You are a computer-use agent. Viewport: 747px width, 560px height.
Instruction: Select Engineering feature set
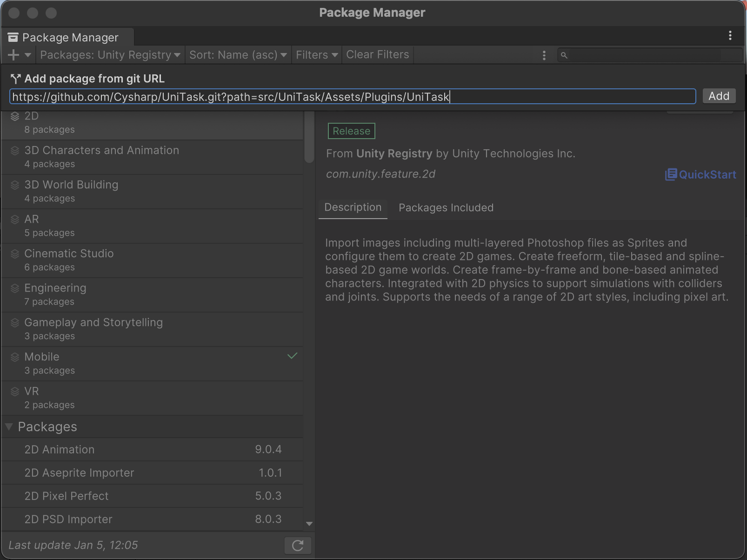[x=152, y=295]
